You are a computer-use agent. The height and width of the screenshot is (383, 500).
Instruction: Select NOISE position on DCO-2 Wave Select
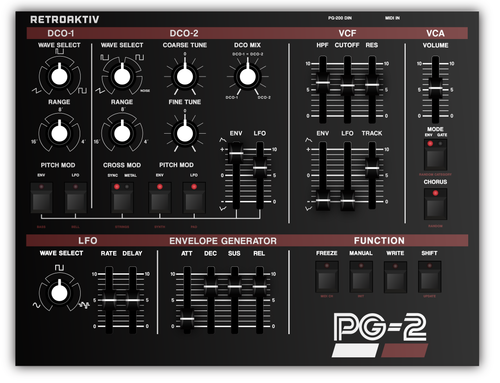pos(145,91)
